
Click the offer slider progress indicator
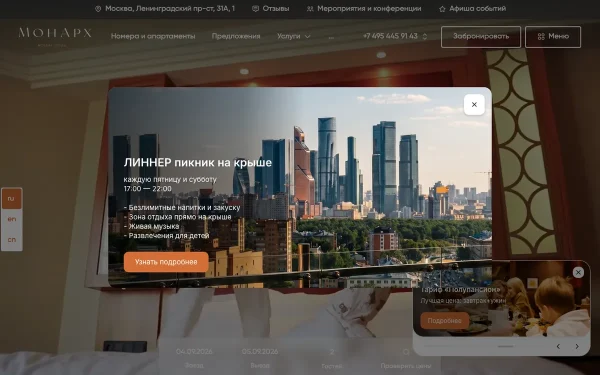pos(505,346)
